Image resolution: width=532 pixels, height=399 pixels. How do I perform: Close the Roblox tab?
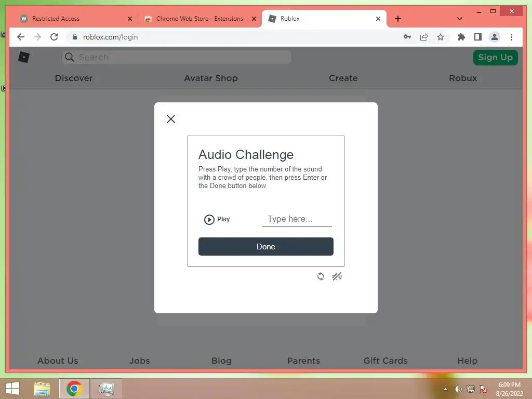pyautogui.click(x=378, y=19)
